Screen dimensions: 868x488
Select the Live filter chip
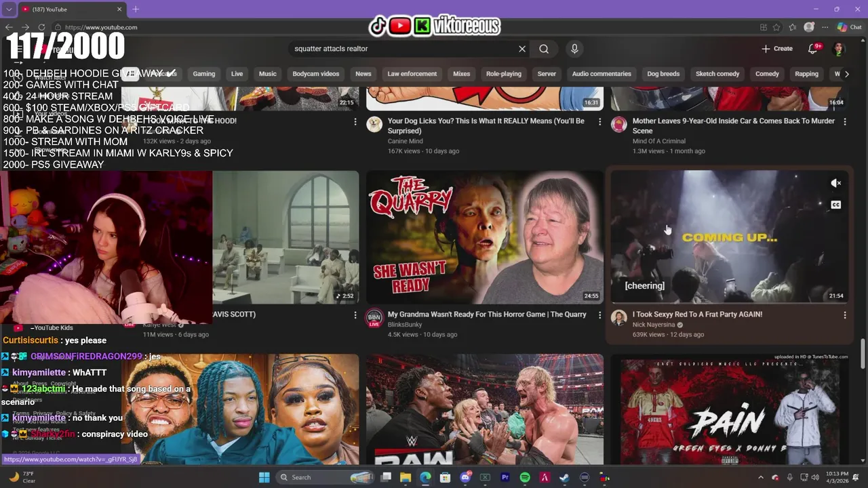pos(237,74)
